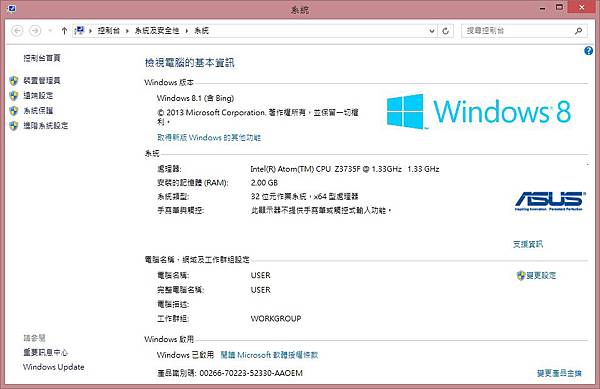This screenshot has height=389, width=600.
Task: Select 系統 breadcrumb in address bar
Action: coord(202,31)
